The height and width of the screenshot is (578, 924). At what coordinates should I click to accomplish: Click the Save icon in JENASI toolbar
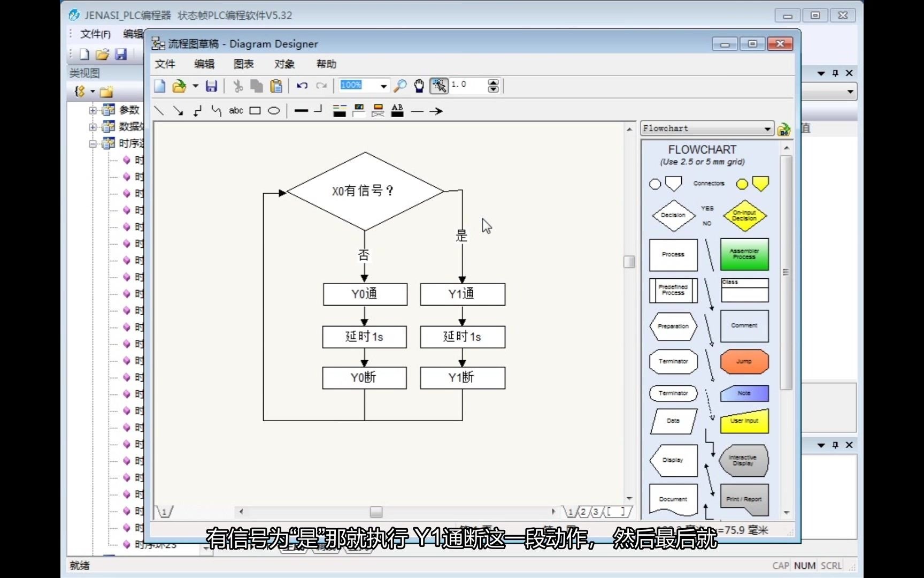pos(121,54)
